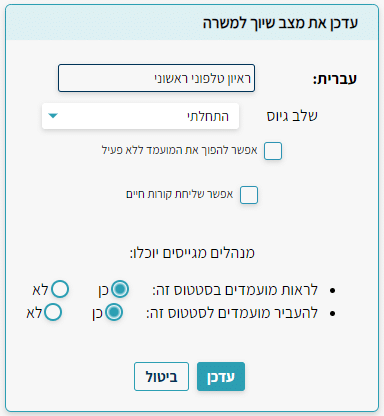Click the 'לא' text label in the move-candidates row
This screenshot has width=384, height=416.
[x=34, y=313]
